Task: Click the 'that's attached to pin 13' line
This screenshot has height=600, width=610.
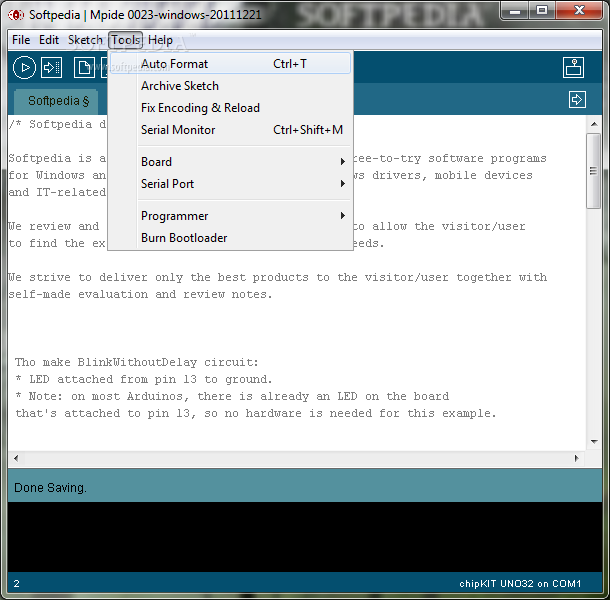Action: click(256, 413)
